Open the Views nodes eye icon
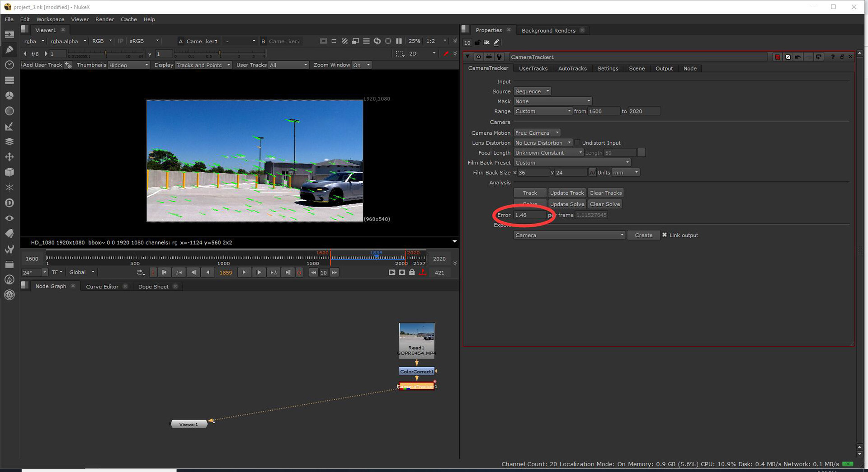This screenshot has height=472, width=868. [x=9, y=218]
